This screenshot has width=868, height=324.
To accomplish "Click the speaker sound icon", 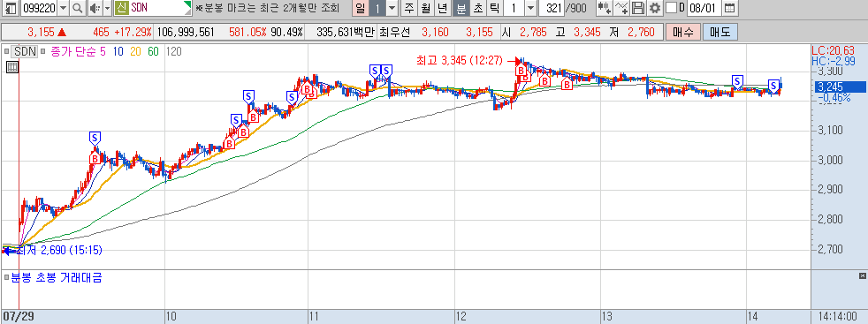I will [94, 8].
